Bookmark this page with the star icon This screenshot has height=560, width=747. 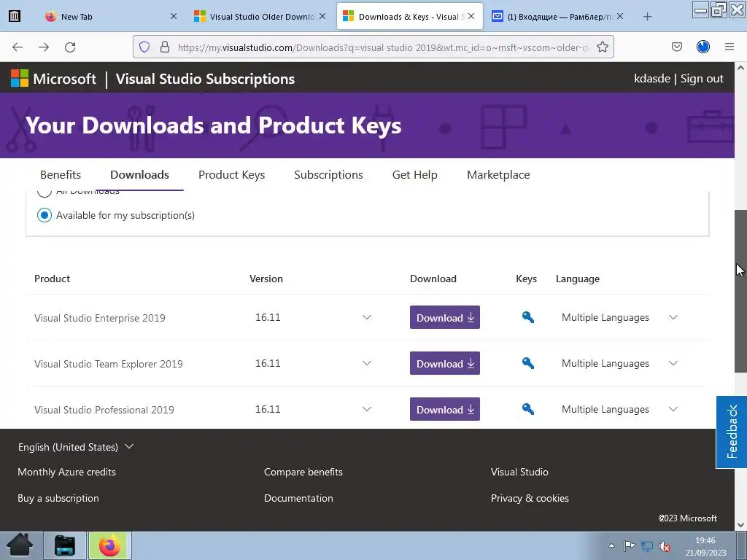coord(602,47)
